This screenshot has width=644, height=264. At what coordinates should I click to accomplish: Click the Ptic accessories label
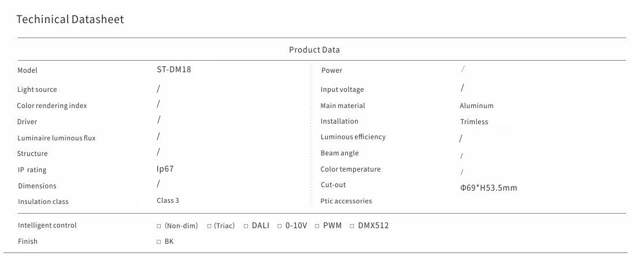346,201
